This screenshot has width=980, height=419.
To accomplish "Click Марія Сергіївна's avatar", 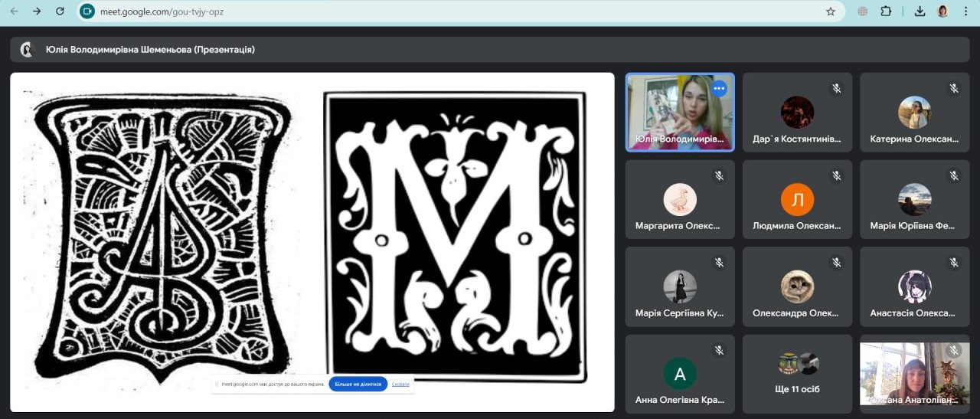I will click(680, 287).
